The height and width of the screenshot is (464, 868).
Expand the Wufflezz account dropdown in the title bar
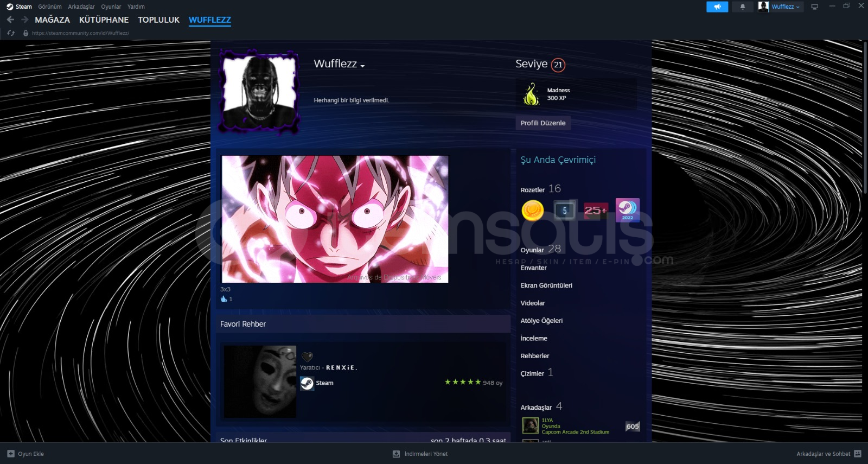tap(780, 7)
